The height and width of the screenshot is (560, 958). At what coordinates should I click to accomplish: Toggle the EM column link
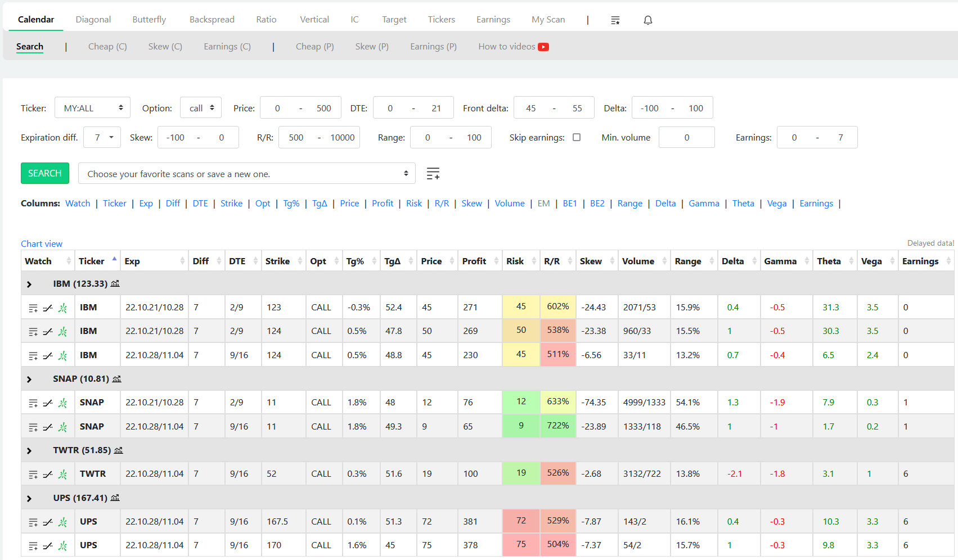(543, 204)
